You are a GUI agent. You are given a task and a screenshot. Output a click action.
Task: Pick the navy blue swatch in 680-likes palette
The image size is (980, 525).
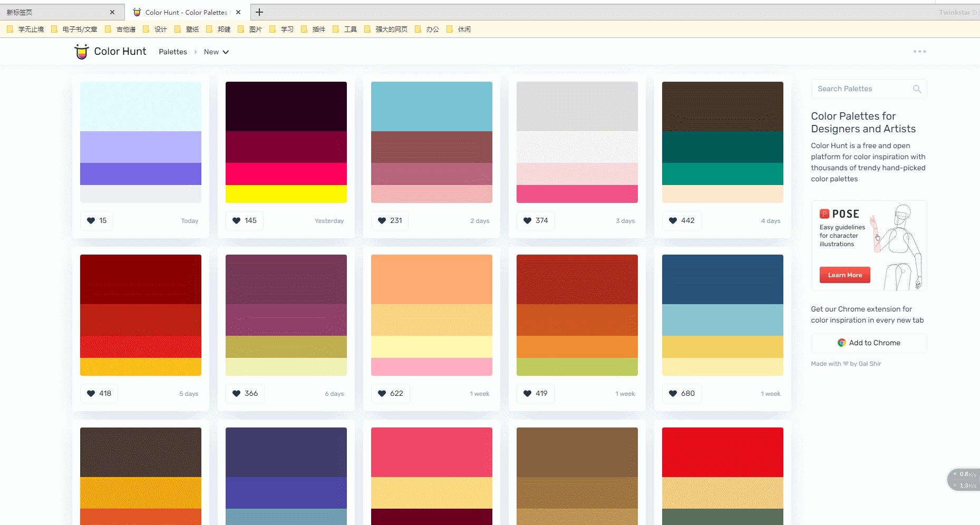723,279
